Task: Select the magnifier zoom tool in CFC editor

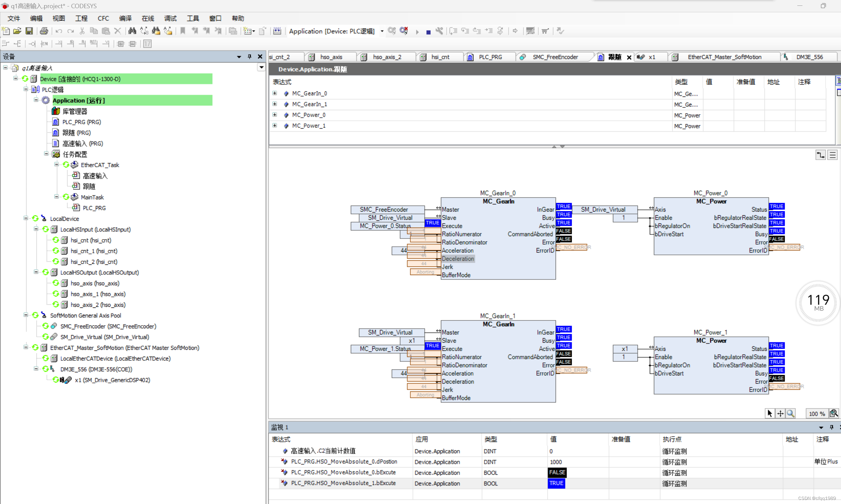Action: pos(790,414)
